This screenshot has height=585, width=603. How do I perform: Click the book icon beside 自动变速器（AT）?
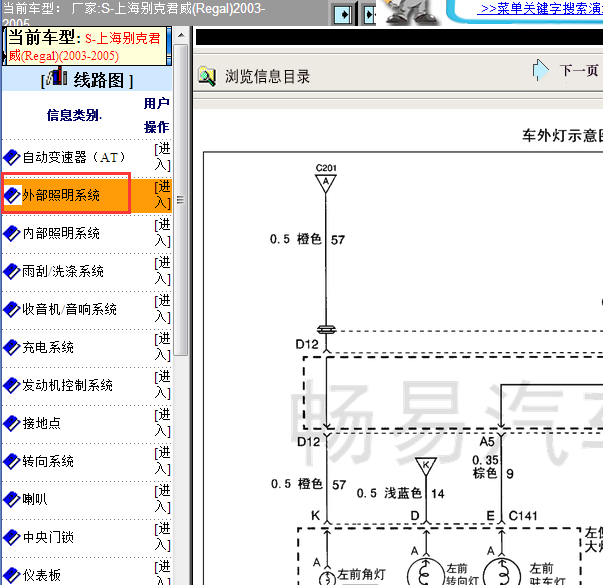point(12,158)
